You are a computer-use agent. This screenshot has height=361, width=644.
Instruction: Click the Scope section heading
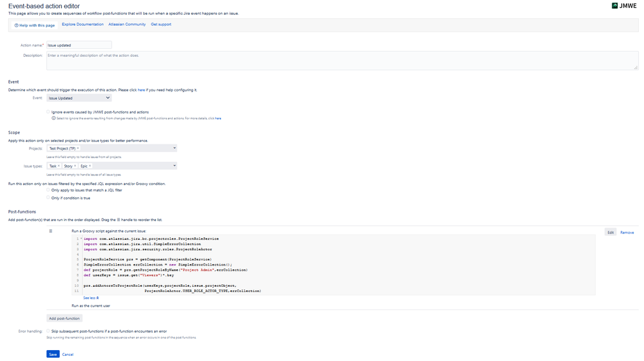14,133
